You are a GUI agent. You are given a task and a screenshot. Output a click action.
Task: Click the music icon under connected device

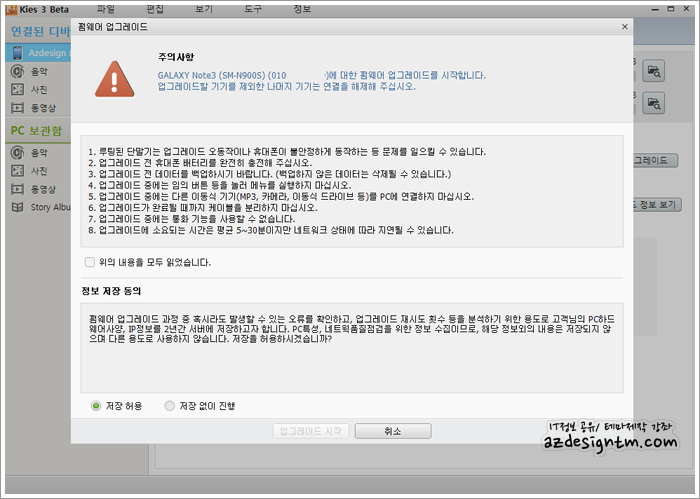tap(17, 71)
